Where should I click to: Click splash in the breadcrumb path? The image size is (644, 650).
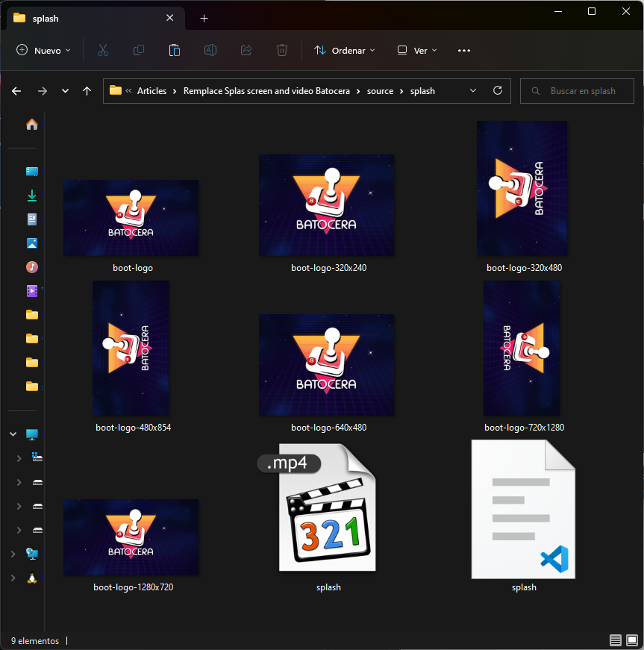click(x=422, y=91)
